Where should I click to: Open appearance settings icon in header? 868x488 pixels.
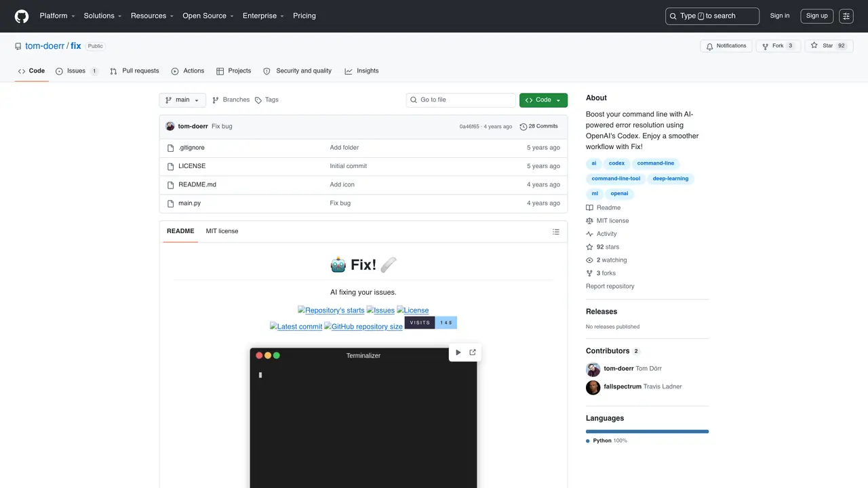(x=846, y=16)
